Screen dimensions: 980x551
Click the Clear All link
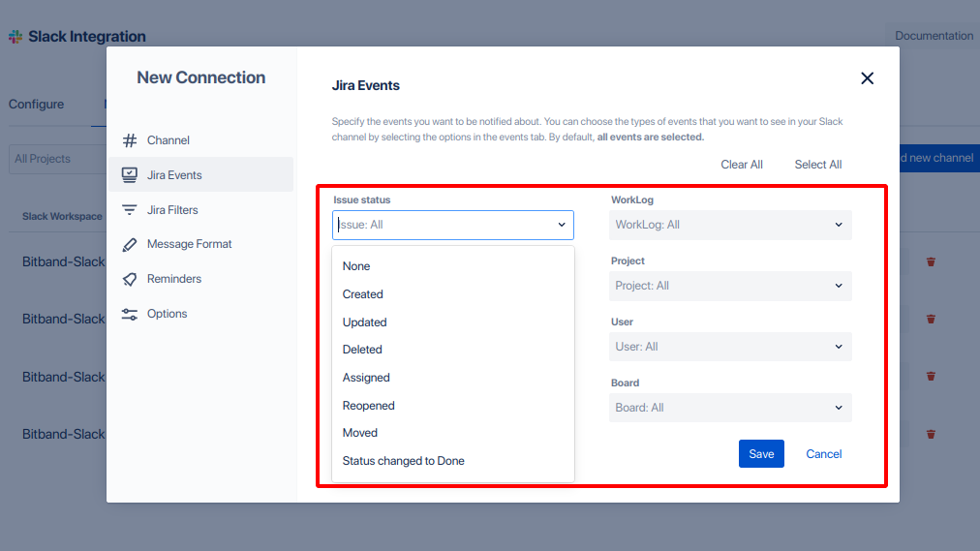(741, 165)
